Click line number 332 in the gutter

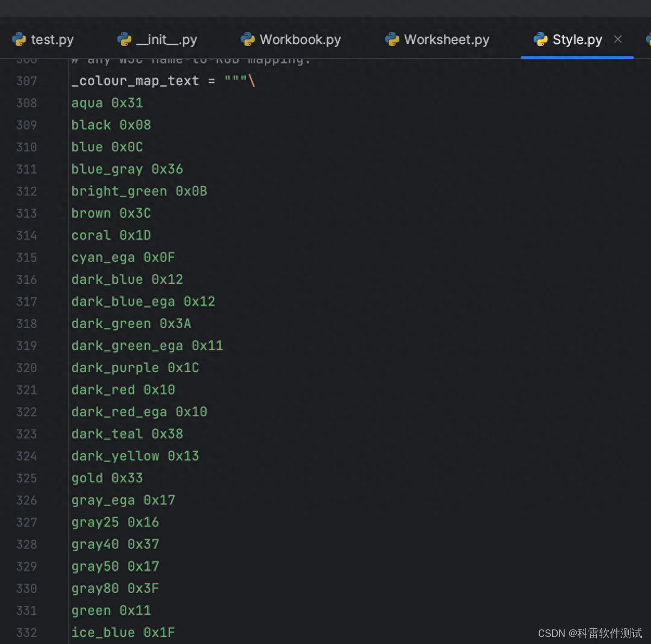(27, 633)
